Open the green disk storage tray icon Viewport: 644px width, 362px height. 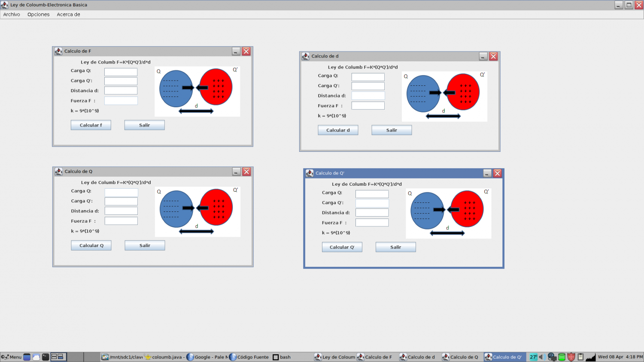click(562, 357)
